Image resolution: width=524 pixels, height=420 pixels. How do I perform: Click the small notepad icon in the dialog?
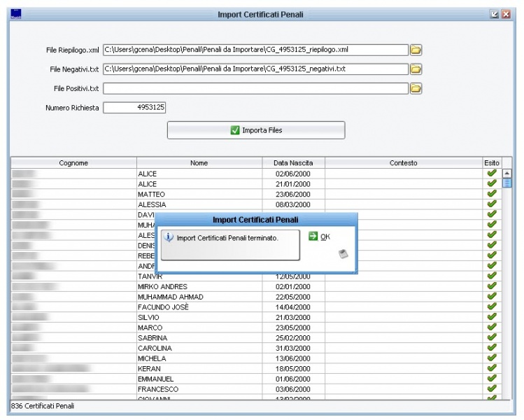click(x=343, y=255)
